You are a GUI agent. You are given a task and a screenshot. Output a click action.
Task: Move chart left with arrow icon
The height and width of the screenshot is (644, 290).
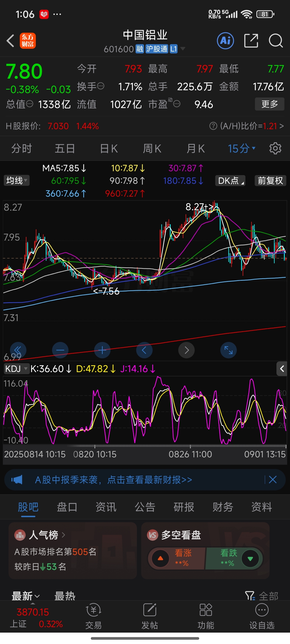144,350
